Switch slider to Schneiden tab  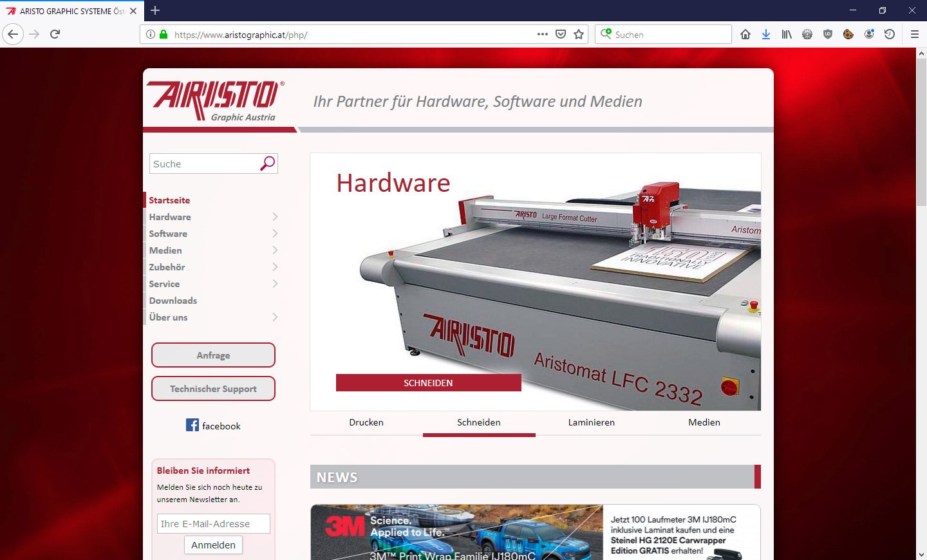pos(479,422)
